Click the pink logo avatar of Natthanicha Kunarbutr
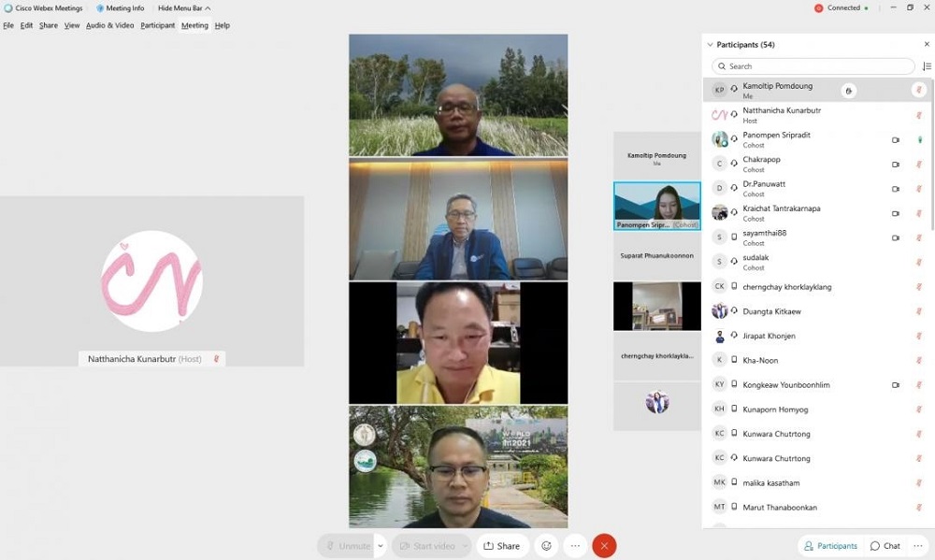This screenshot has height=560, width=935. 719,114
